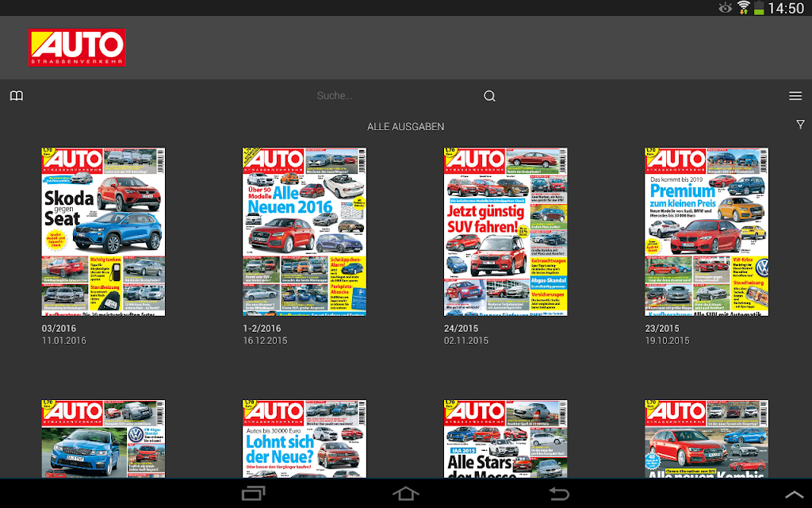The width and height of the screenshot is (812, 508).
Task: Expand the navigation bar up chevron
Action: pos(794,495)
